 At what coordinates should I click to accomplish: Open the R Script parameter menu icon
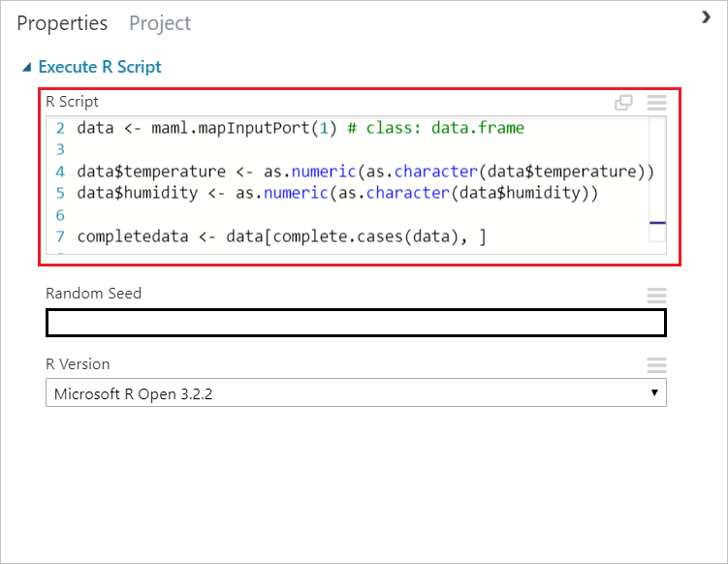coord(656,103)
